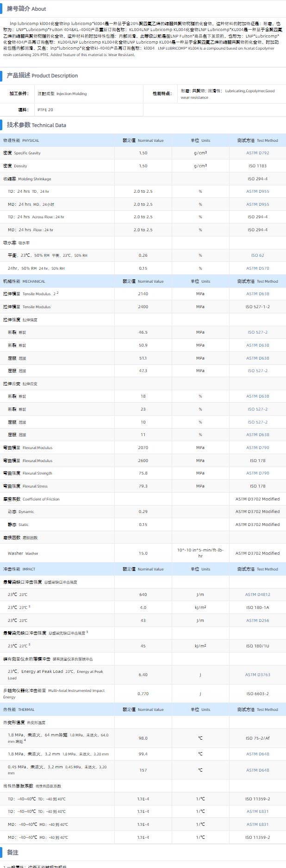The image size is (286, 868).
Task: Click ASTM D648 in the 99.4 °C row
Action: point(257,754)
